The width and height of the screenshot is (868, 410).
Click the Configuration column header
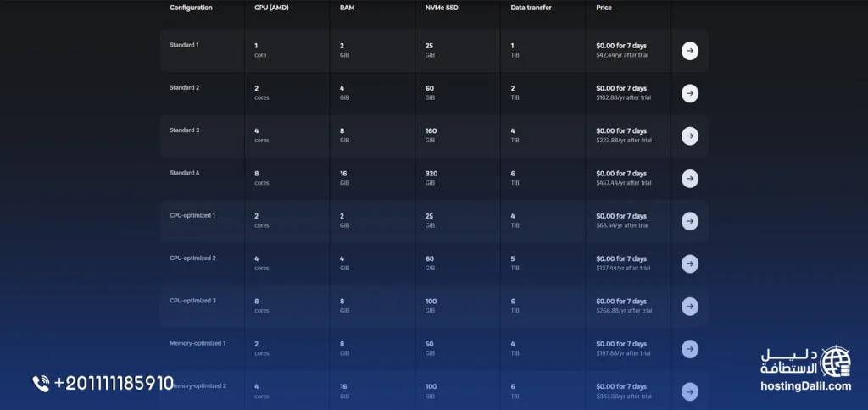191,8
